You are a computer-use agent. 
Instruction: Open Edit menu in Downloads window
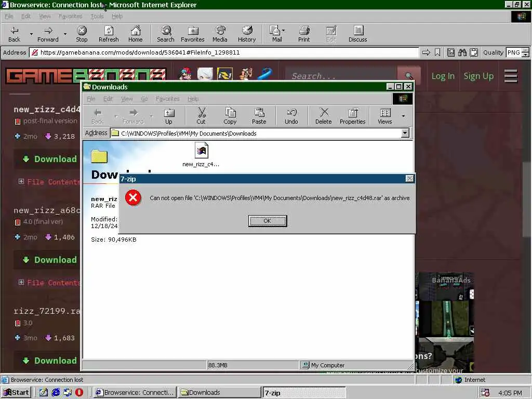[108, 99]
